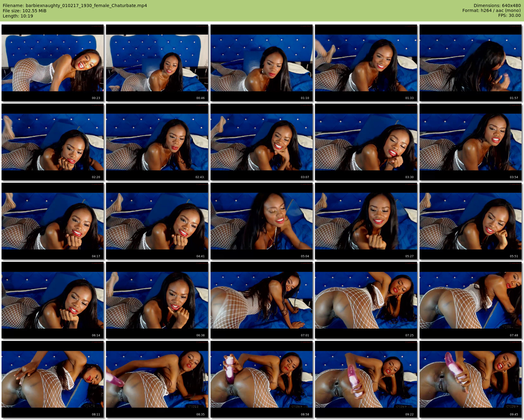Click the thumbnail frame stamped 02:20
Image resolution: width=524 pixels, height=420 pixels.
(53, 142)
